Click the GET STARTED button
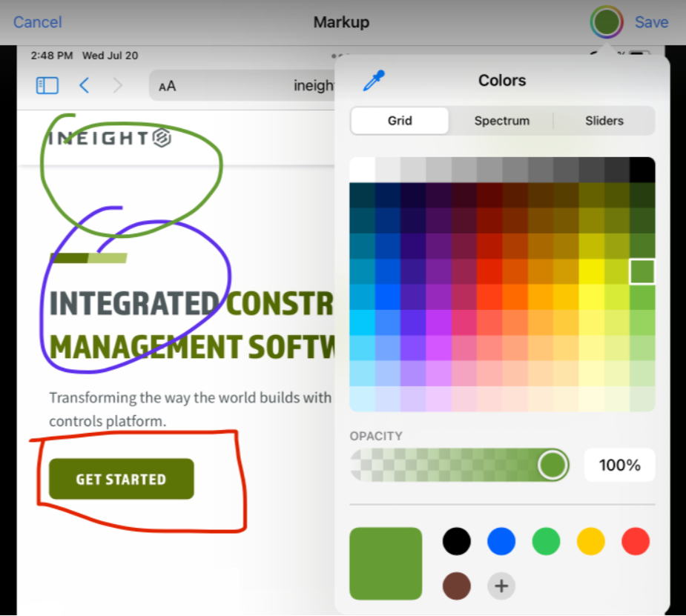The image size is (686, 616). [x=121, y=479]
